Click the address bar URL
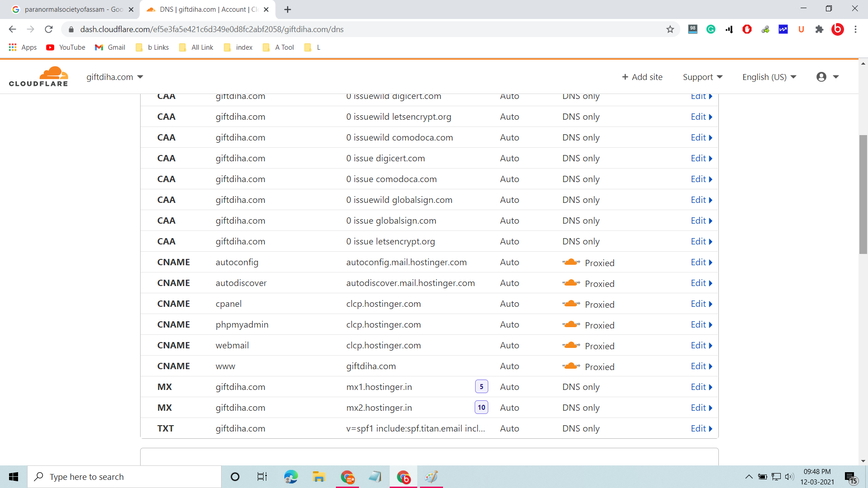868x488 pixels. pos(212,29)
